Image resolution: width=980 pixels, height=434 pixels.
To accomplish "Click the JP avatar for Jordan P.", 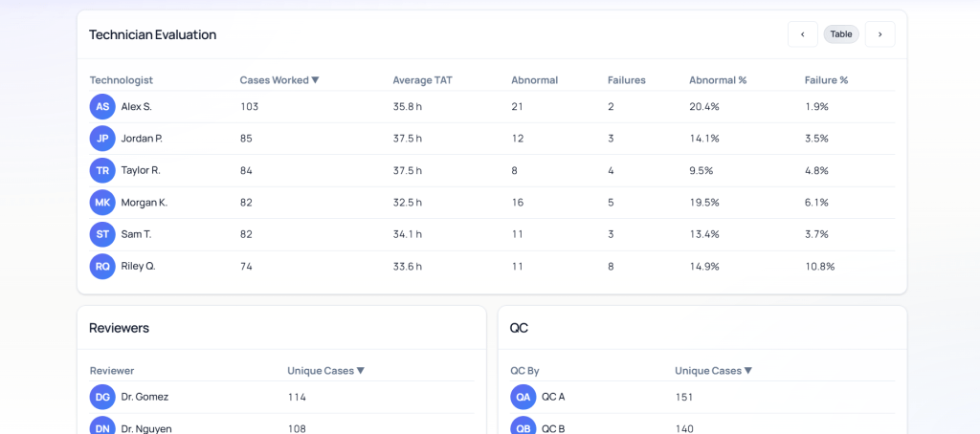I will 102,139.
